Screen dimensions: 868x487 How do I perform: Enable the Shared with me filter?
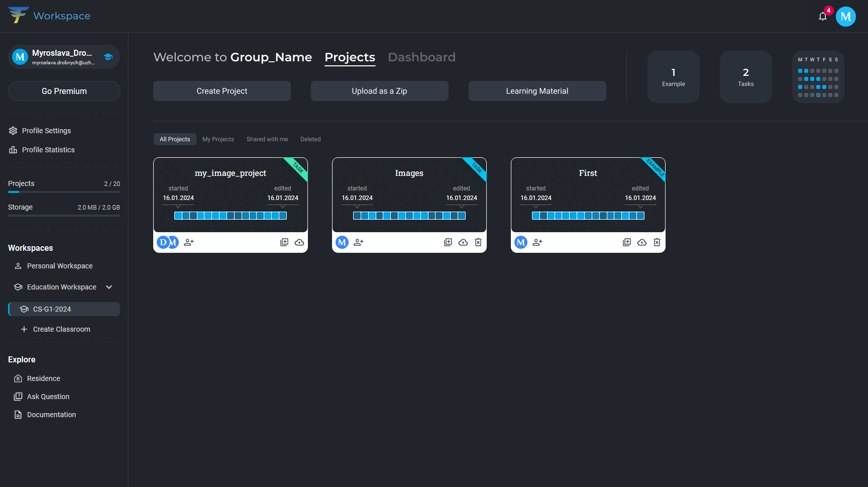[x=267, y=139]
